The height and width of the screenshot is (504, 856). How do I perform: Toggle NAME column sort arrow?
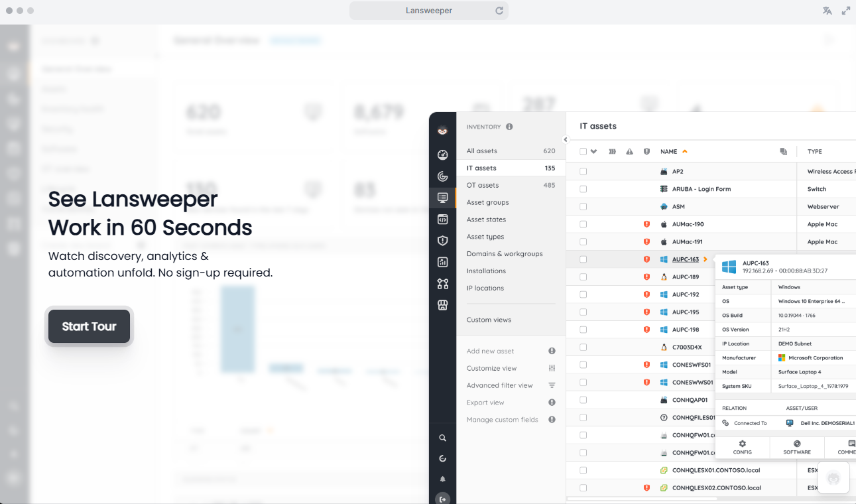pyautogui.click(x=685, y=151)
